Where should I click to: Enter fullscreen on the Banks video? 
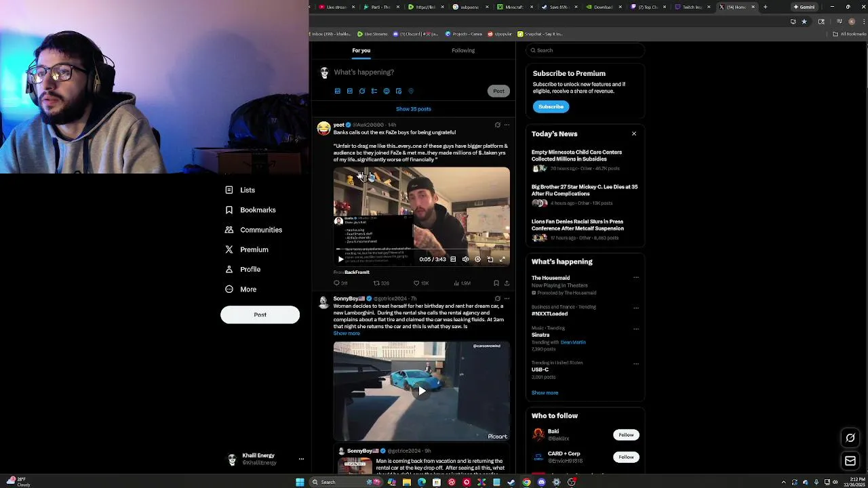click(x=502, y=260)
